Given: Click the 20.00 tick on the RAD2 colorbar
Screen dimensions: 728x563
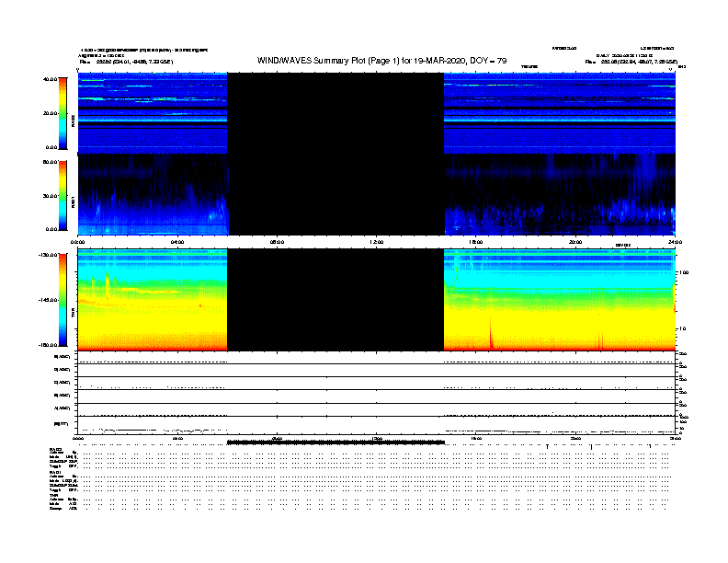Looking at the screenshot, I should (50, 113).
